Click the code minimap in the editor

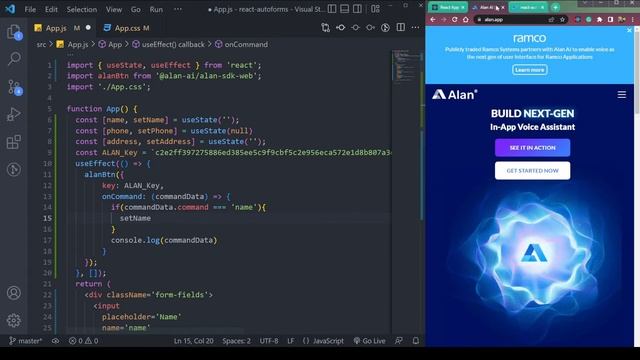(407, 66)
